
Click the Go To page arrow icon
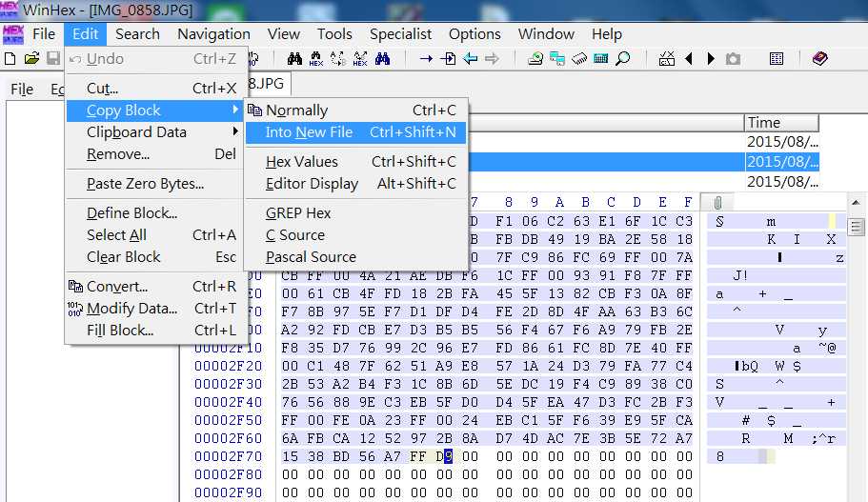(x=448, y=58)
